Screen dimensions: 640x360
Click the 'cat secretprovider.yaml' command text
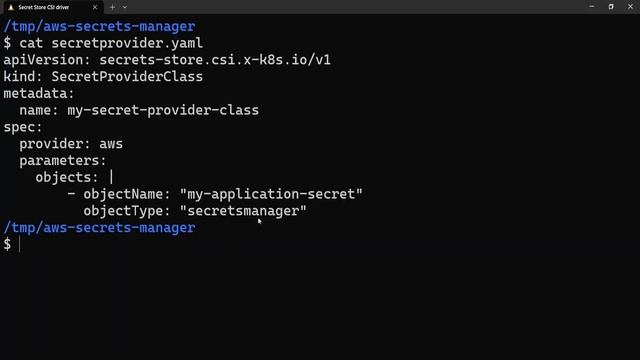point(111,43)
